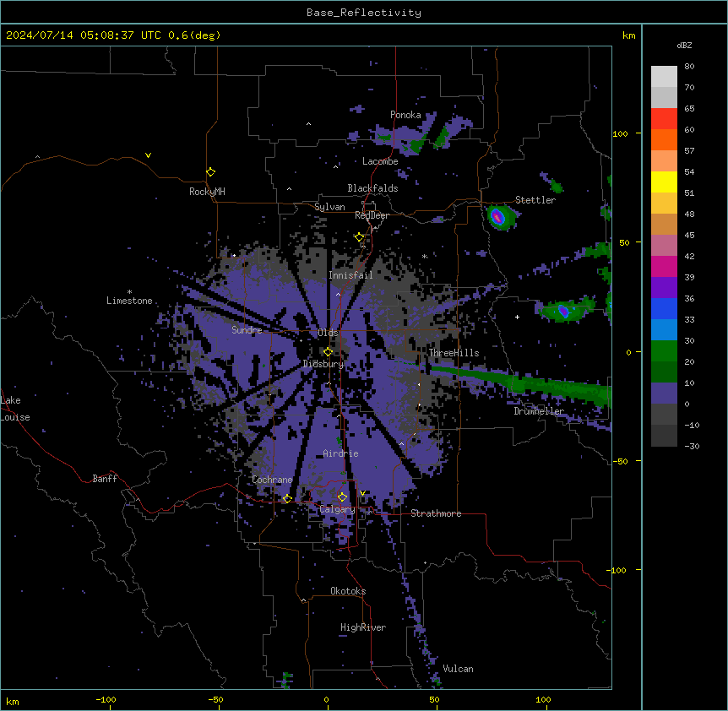This screenshot has height=711, width=728.
Task: Click the dBZ legend heading
Action: (684, 46)
